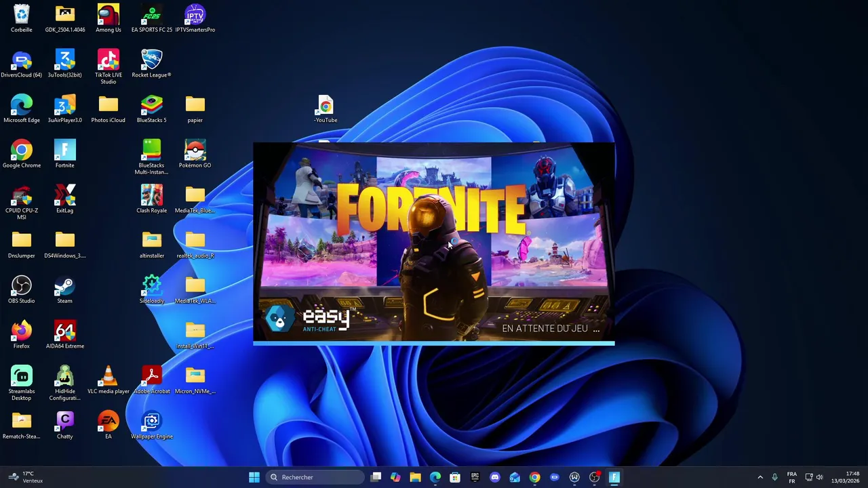Click the Rechercher taskbar search box
868x488 pixels.
click(315, 477)
